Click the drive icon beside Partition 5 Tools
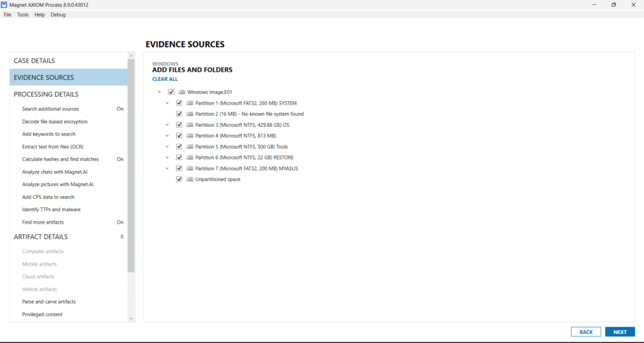The image size is (644, 343). 190,146
